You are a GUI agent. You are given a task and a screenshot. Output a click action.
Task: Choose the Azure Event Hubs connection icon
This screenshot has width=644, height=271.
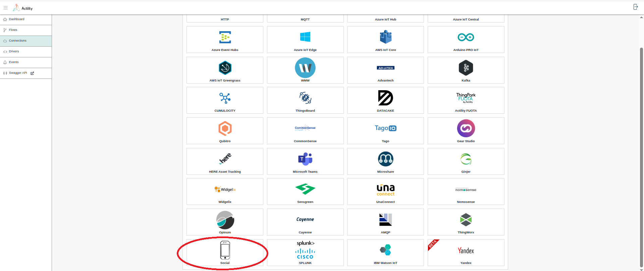pyautogui.click(x=225, y=37)
